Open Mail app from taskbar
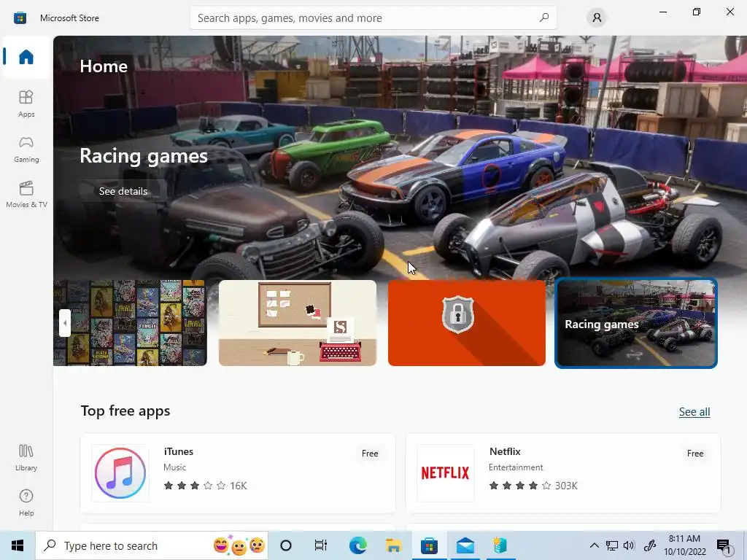Viewport: 747px width, 560px height. (x=465, y=545)
